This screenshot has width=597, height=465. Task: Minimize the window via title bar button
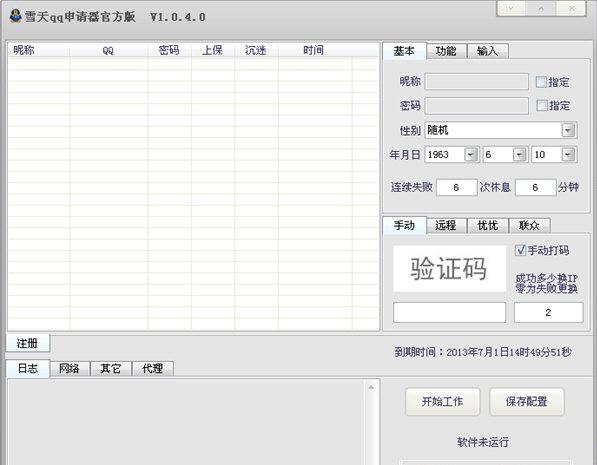pos(511,8)
